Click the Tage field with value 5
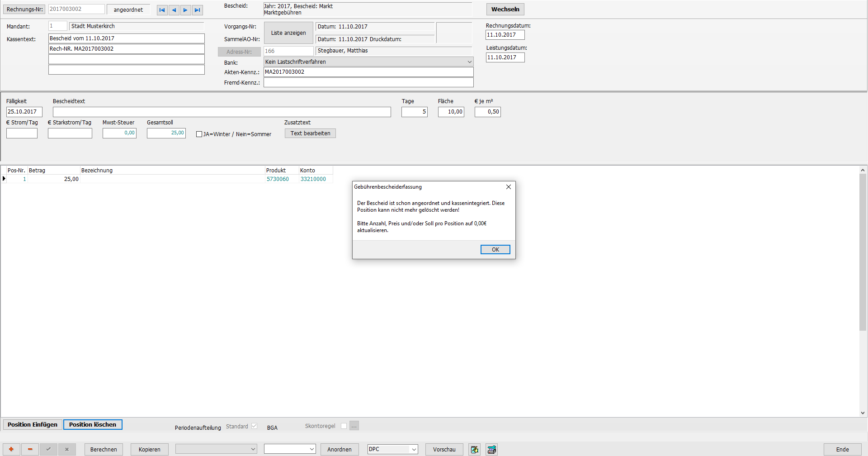This screenshot has height=456, width=868. coord(415,112)
